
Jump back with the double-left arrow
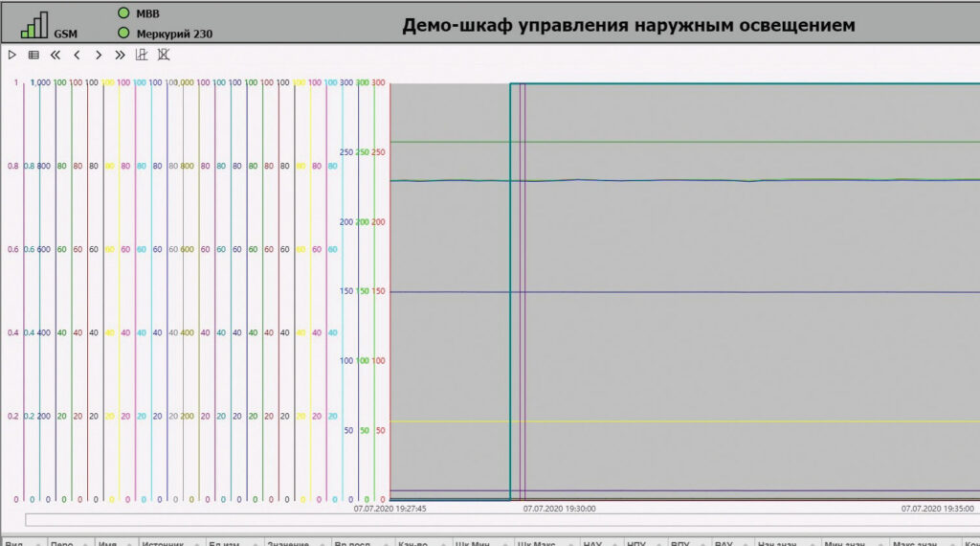tap(56, 56)
